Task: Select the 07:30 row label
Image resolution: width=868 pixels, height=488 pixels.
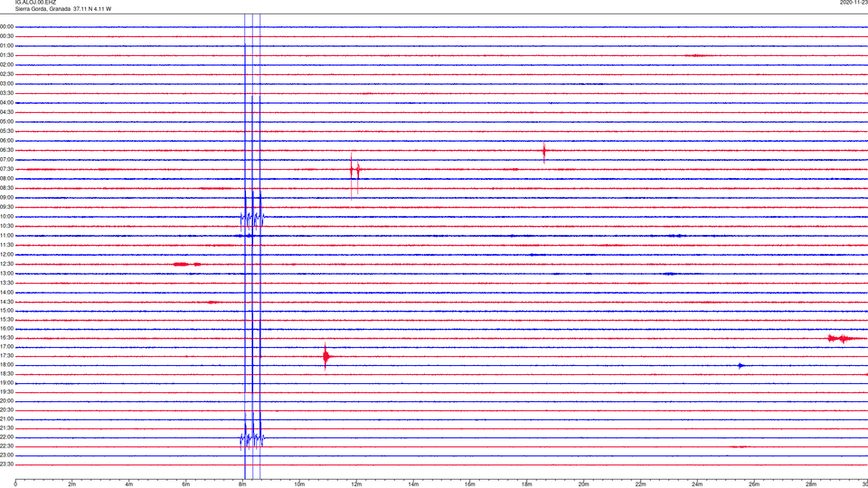Action: (6, 169)
